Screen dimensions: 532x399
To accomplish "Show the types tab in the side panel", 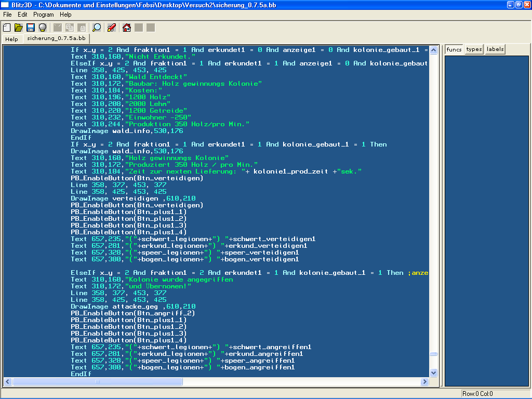I will [x=474, y=49].
